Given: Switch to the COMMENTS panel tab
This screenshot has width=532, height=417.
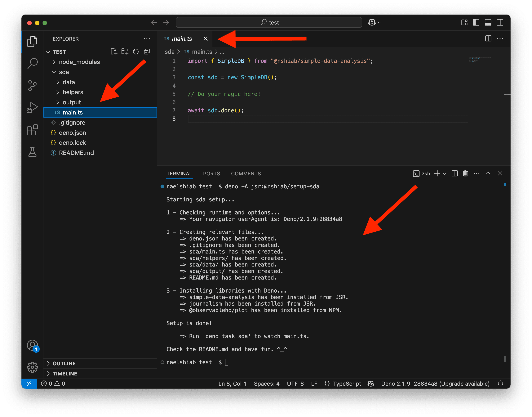Looking at the screenshot, I should 246,174.
